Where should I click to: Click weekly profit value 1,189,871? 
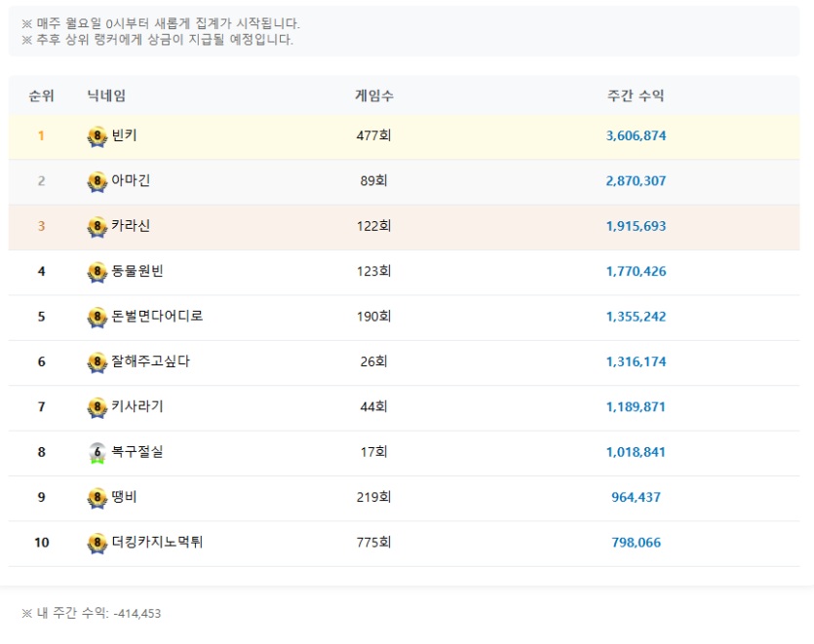636,407
